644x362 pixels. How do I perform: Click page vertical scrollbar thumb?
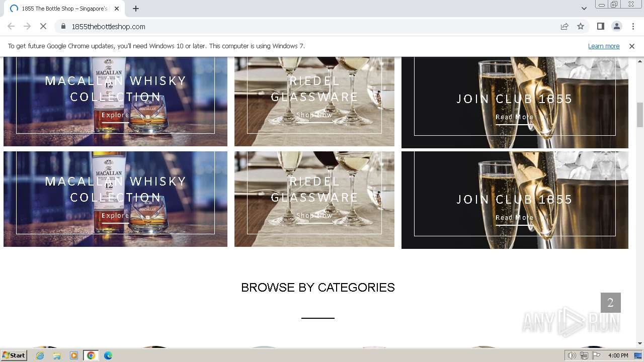640,115
